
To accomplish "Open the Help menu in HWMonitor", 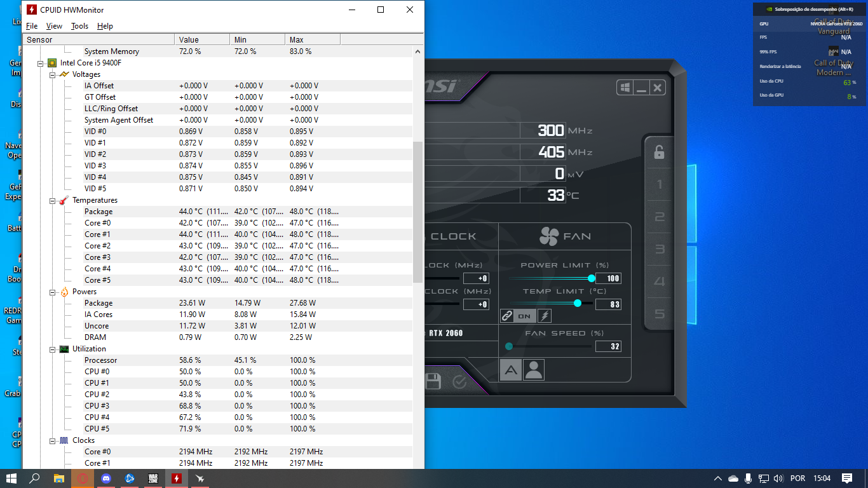I will click(x=105, y=26).
